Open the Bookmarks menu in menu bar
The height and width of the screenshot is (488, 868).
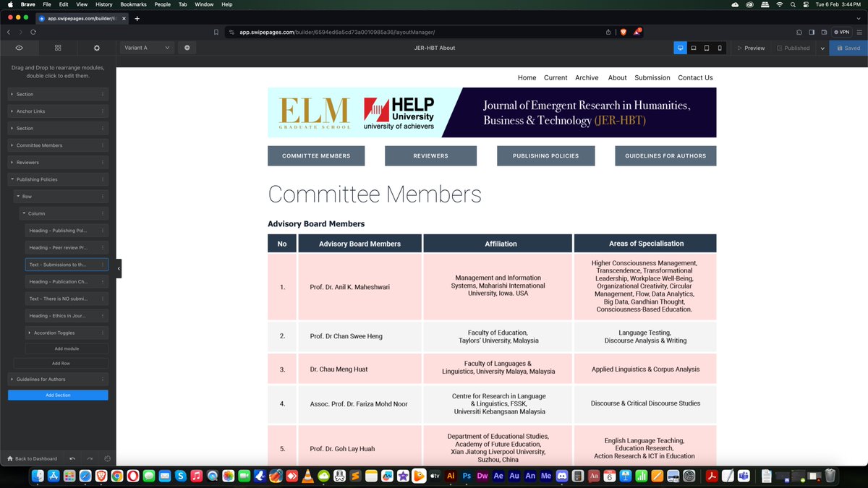pyautogui.click(x=133, y=4)
